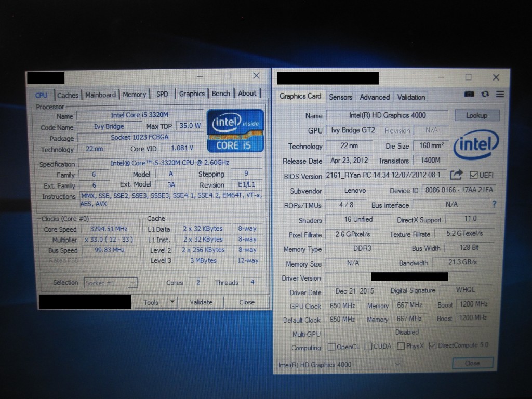Open the Advanced tab in GPU-Z

pyautogui.click(x=375, y=97)
